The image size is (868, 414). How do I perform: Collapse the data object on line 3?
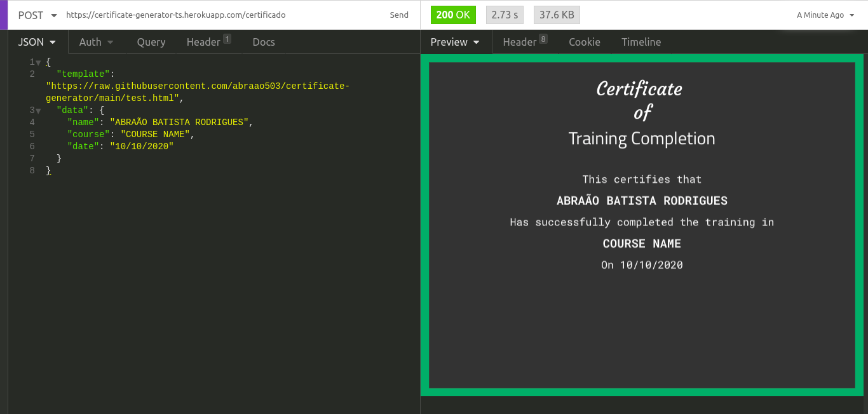point(38,109)
